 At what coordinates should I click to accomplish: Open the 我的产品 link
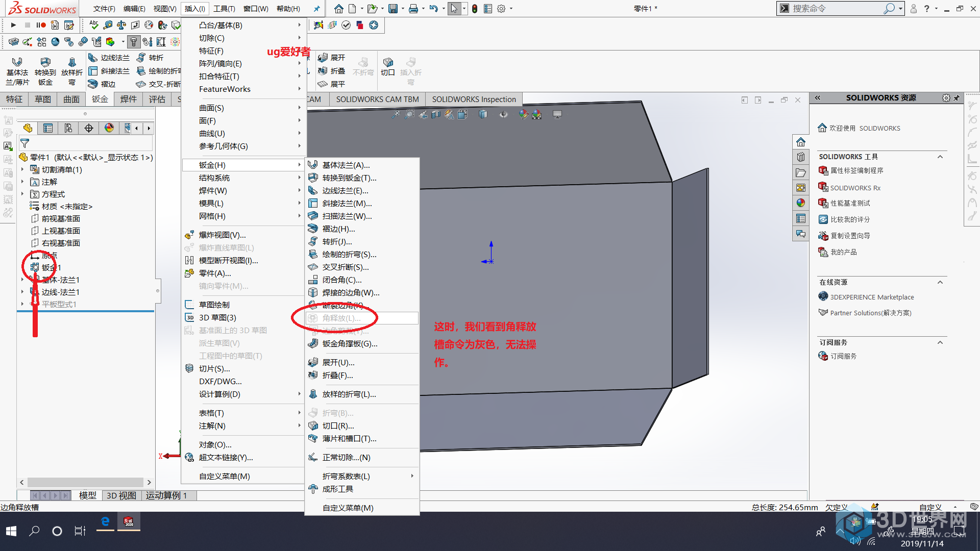tap(843, 252)
